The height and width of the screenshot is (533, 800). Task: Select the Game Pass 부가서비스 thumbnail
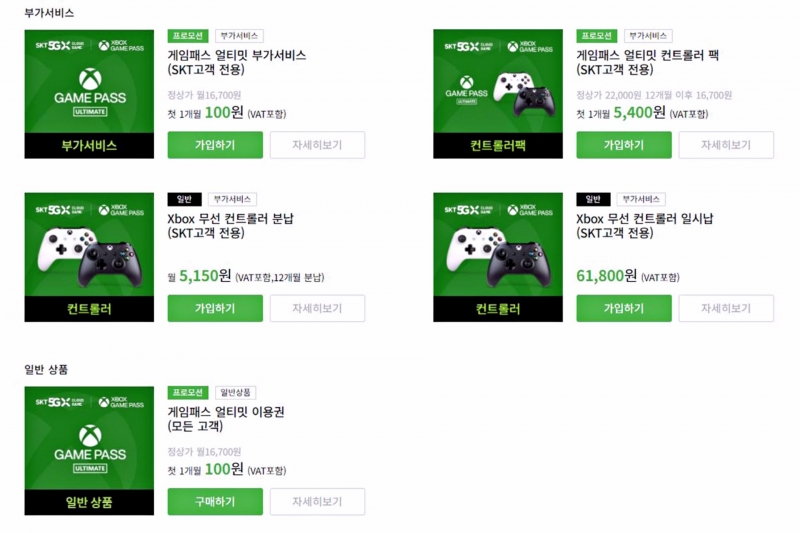89,94
